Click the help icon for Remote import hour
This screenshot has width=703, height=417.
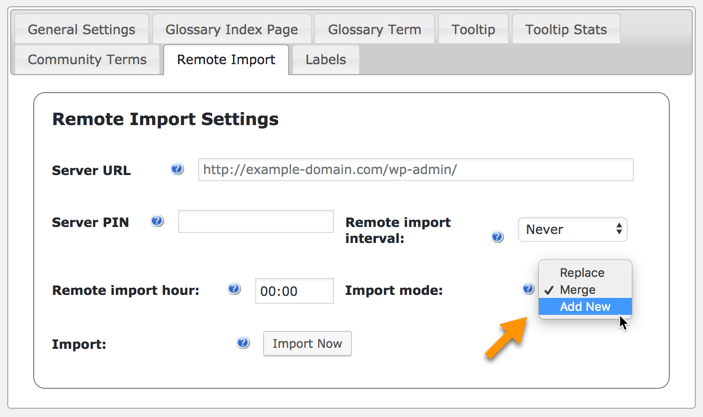pyautogui.click(x=234, y=289)
